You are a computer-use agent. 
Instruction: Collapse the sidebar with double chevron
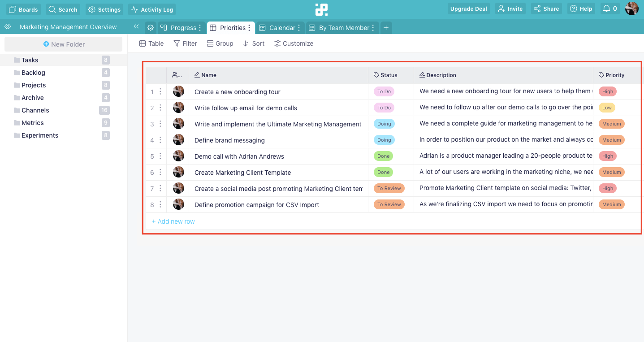(x=136, y=27)
